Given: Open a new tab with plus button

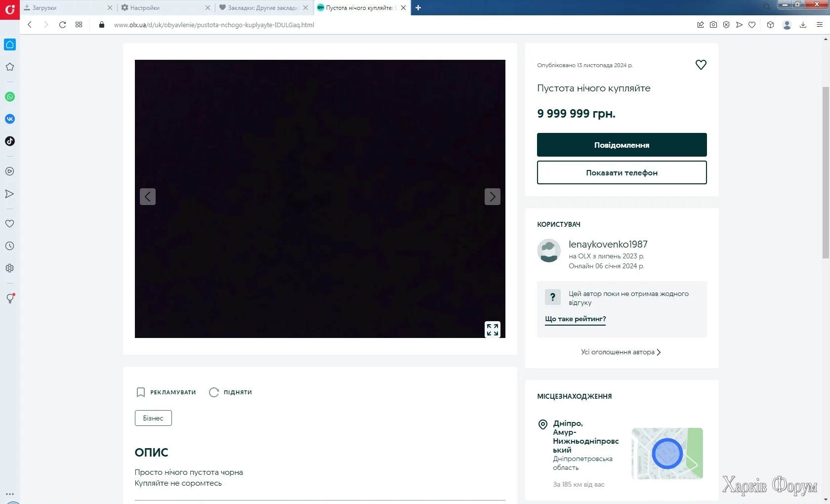Looking at the screenshot, I should (418, 8).
